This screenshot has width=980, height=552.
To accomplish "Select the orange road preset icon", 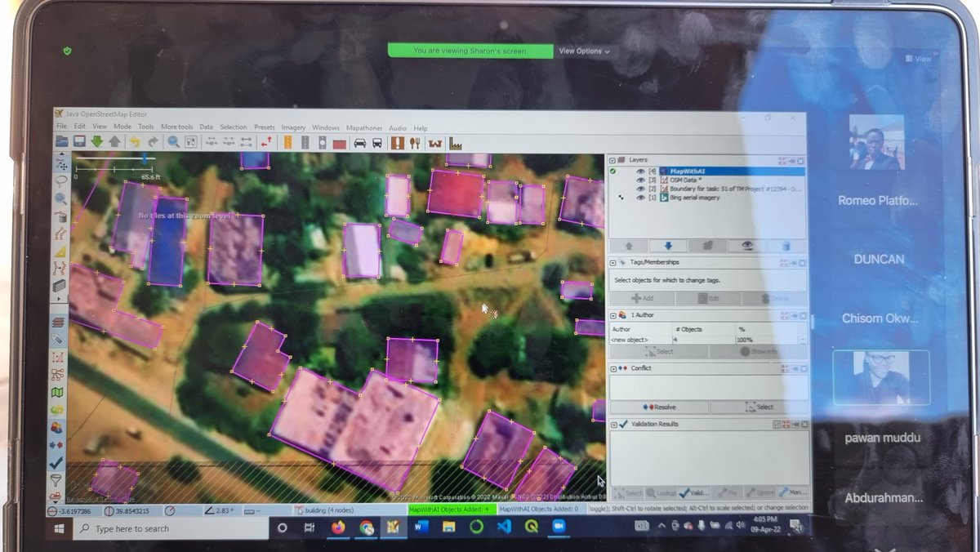I will (287, 143).
